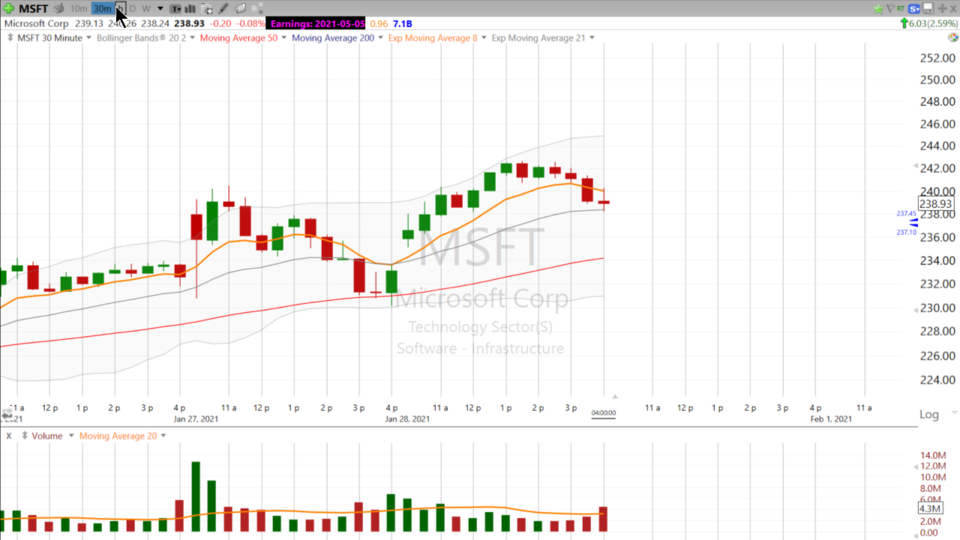Click the price pane up-down arrows handle

10,38
